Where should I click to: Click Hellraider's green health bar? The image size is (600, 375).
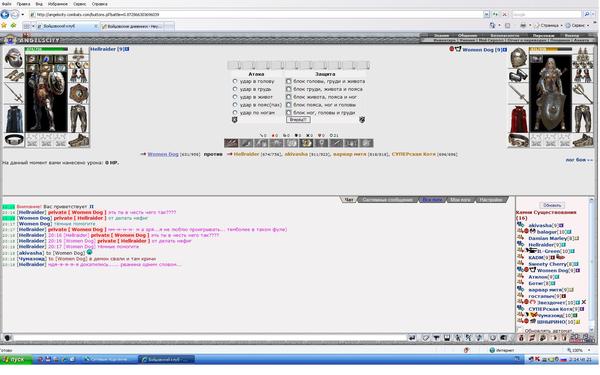(46, 50)
